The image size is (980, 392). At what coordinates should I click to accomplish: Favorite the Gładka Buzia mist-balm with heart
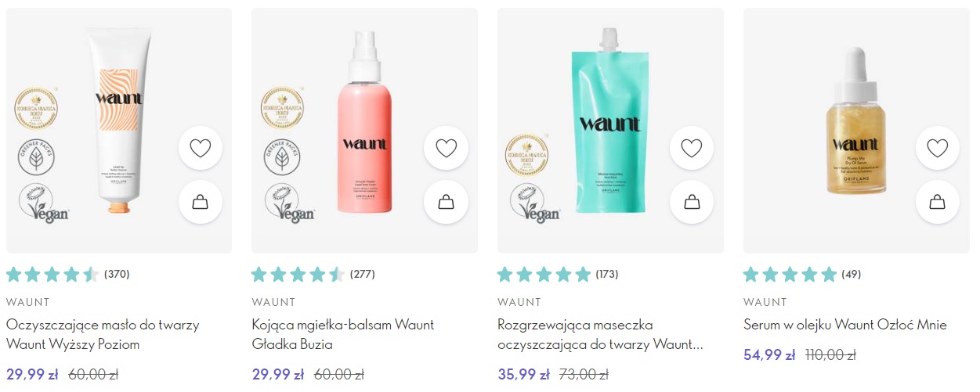click(446, 148)
